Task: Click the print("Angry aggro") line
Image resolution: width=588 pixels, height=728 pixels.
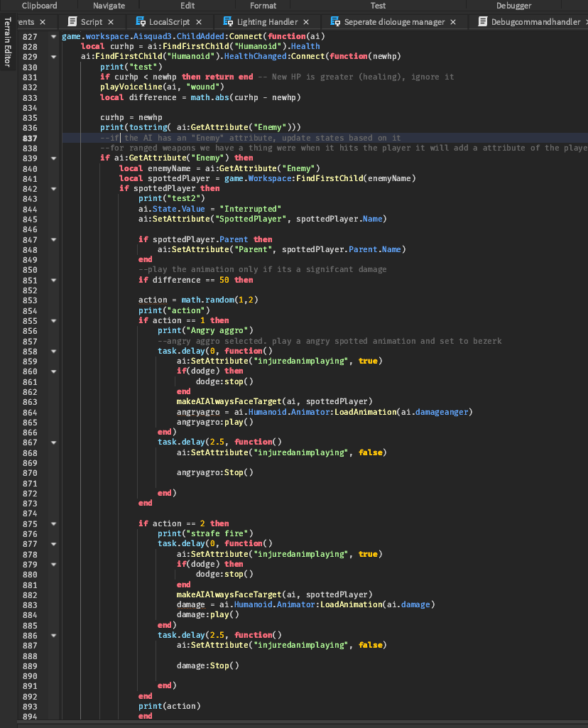Action: tap(205, 330)
